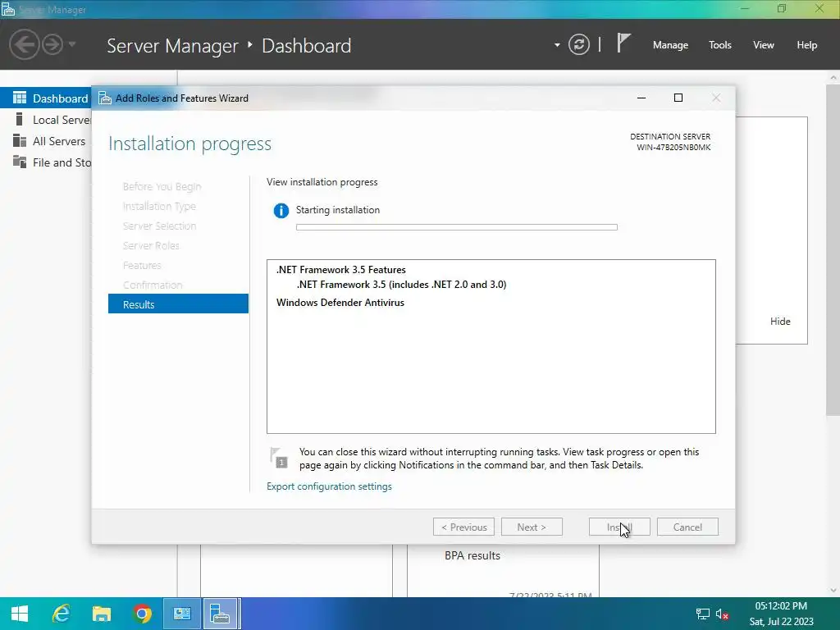Image resolution: width=840 pixels, height=630 pixels.
Task: Open File and Storage Services in sidebar
Action: pyautogui.click(x=46, y=162)
